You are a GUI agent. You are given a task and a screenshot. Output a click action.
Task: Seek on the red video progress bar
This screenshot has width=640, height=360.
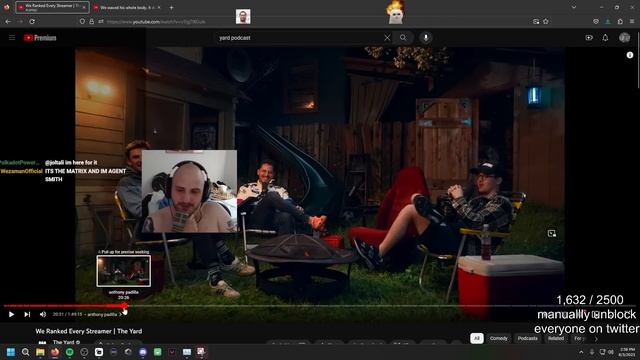[x=65, y=306]
